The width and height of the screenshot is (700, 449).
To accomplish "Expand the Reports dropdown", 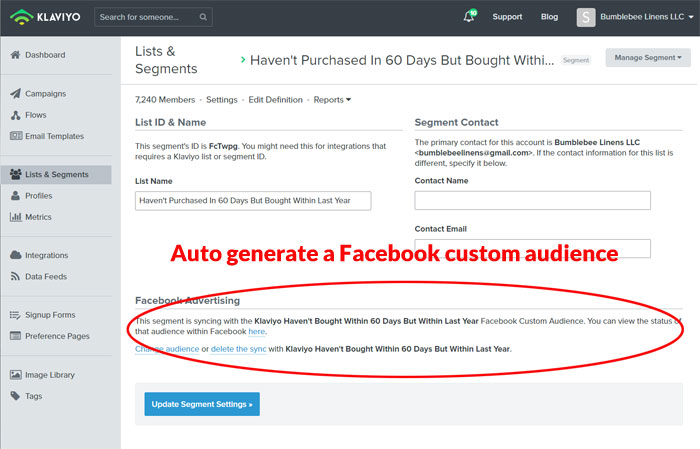I will click(x=332, y=100).
